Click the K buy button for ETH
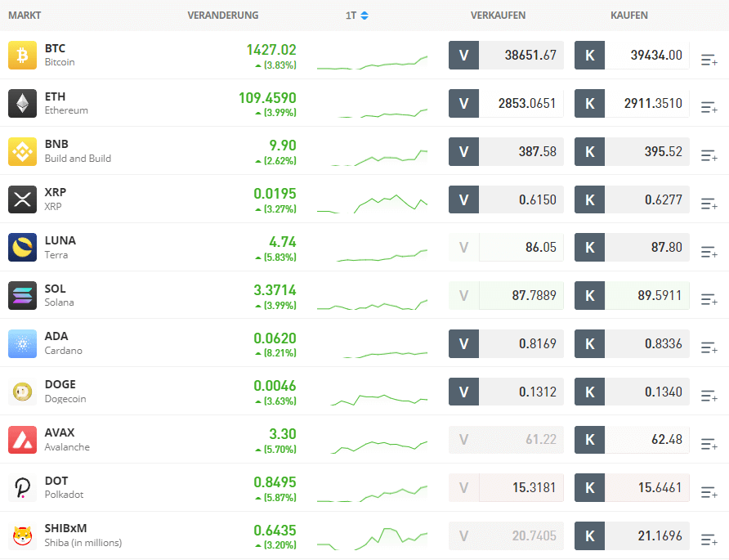Image resolution: width=729 pixels, height=560 pixels. [x=589, y=103]
